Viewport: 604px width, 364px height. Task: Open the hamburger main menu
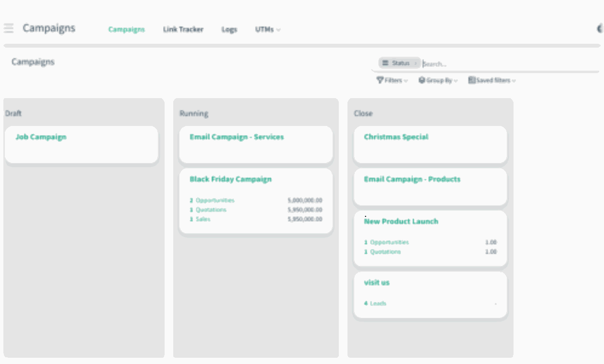coord(8,28)
